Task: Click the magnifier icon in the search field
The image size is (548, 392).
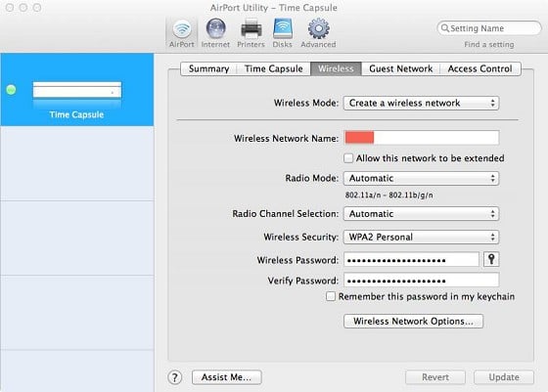Action: pyautogui.click(x=445, y=28)
